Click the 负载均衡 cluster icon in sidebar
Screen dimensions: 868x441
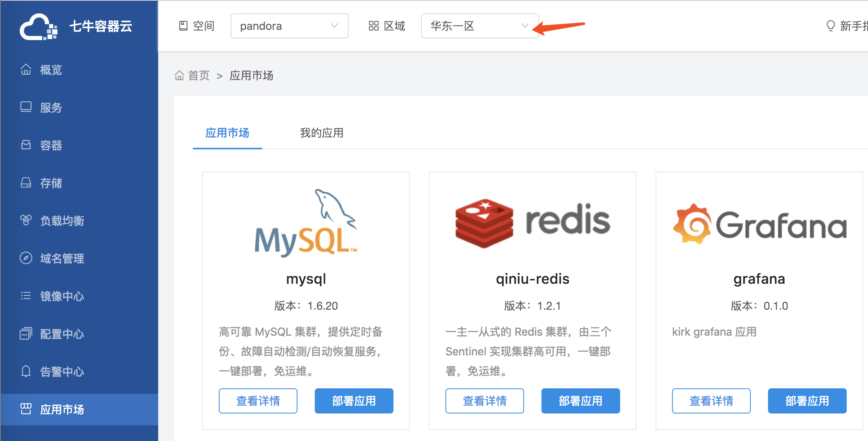tap(26, 220)
